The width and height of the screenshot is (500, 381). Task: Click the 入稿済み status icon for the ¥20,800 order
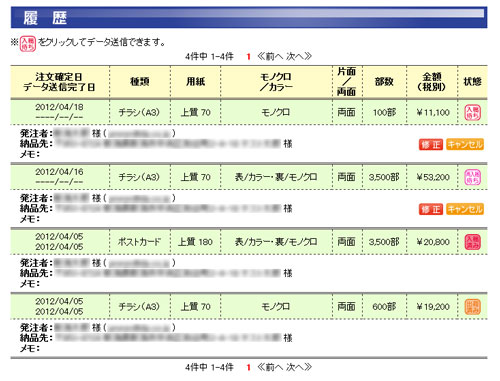pyautogui.click(x=472, y=242)
